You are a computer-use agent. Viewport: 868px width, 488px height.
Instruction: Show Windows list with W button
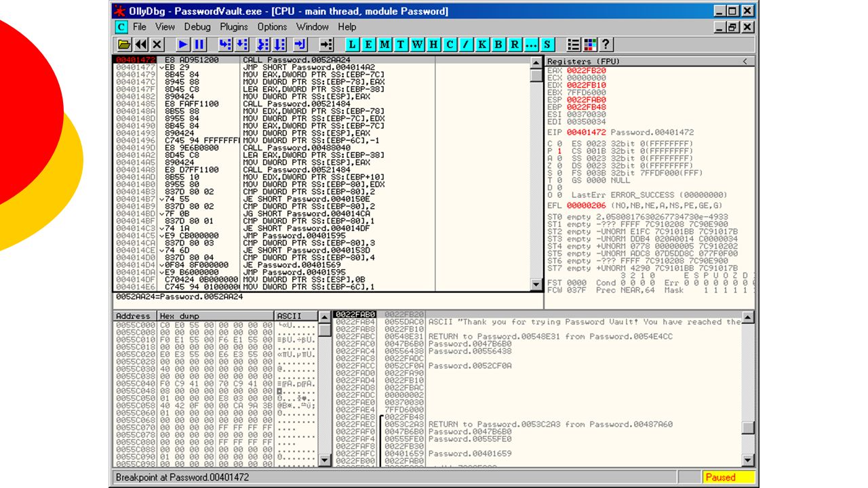click(417, 45)
